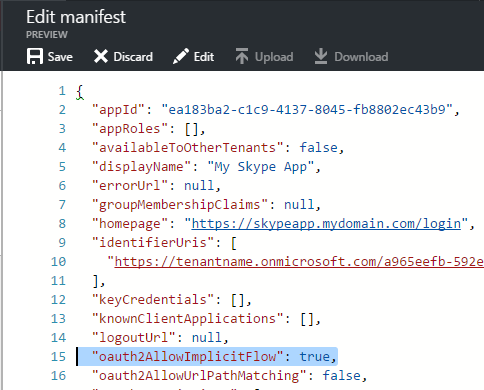Image resolution: width=484 pixels, height=390 pixels.
Task: Click the highlighted "oauth2AllowImplicitFlow" key
Action: pyautogui.click(x=187, y=357)
